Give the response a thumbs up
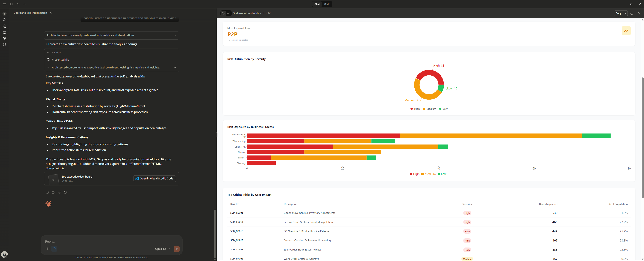Screen dimensions: 644x261 [53, 192]
